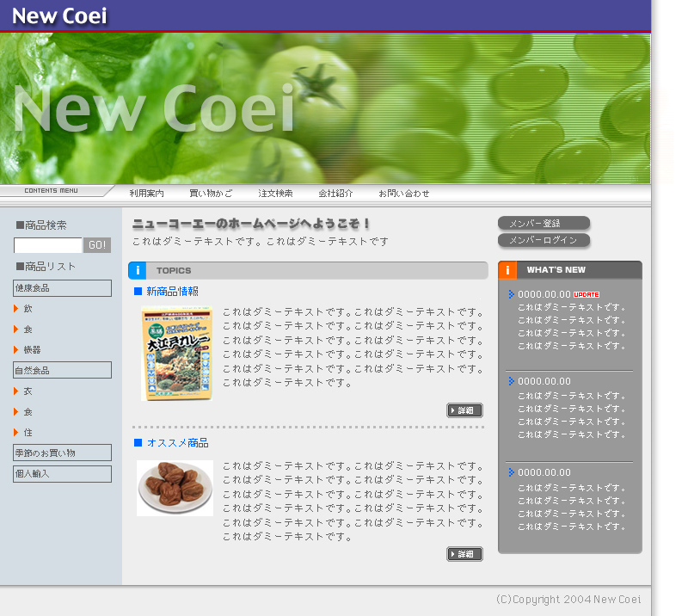Click the メンバーログイン button
Viewport: 688px width, 616px height.
coord(543,240)
